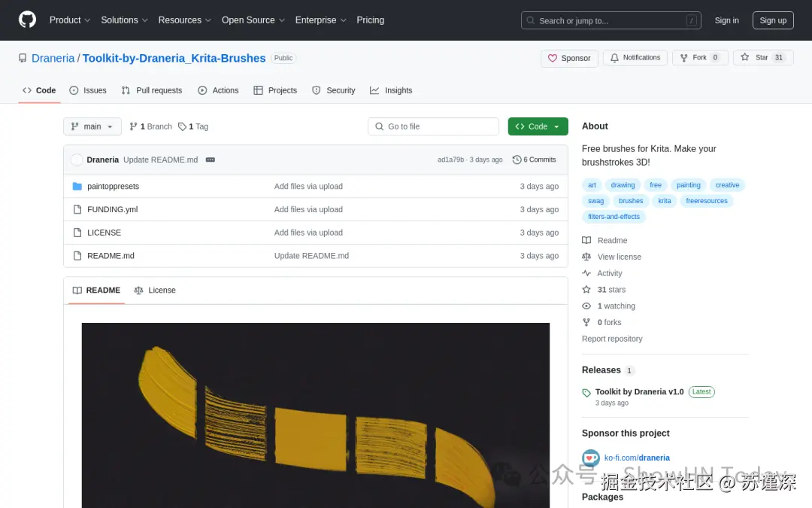The width and height of the screenshot is (812, 508).
Task: Open the Product menu
Action: pos(70,20)
